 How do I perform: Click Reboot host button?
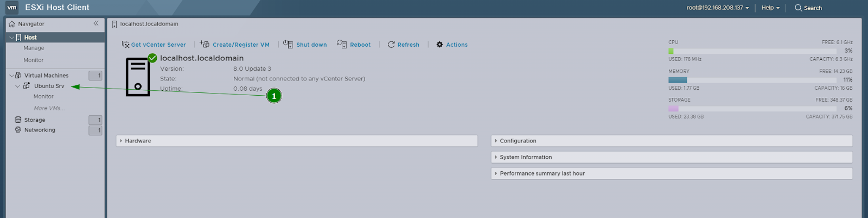point(354,45)
